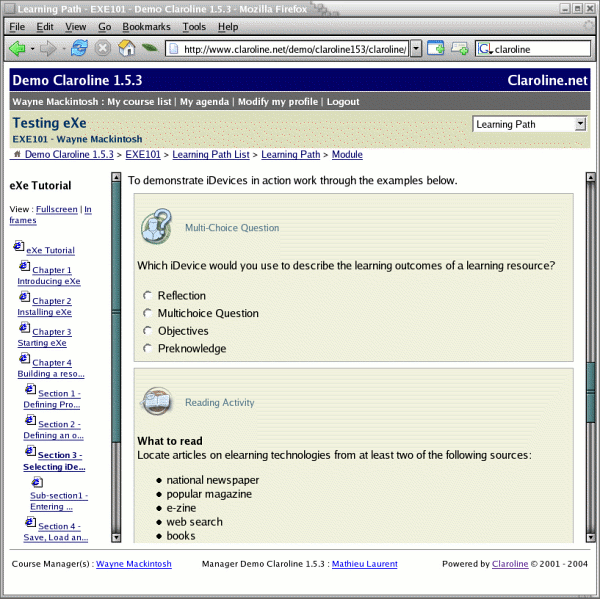Select the Multichoice Question radio option

(x=147, y=313)
